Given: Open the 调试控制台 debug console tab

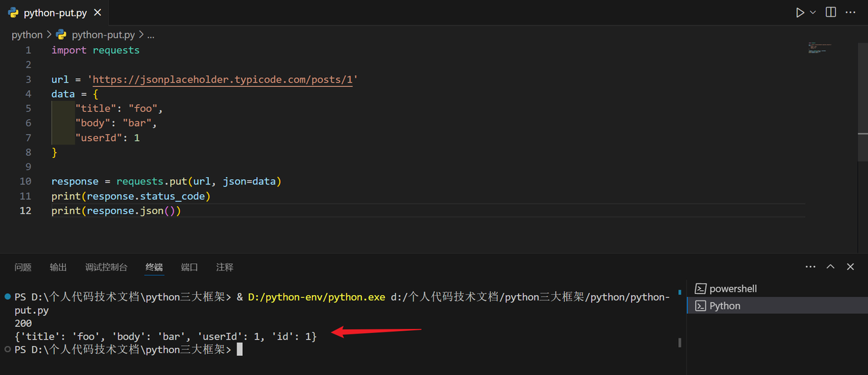Looking at the screenshot, I should 106,267.
